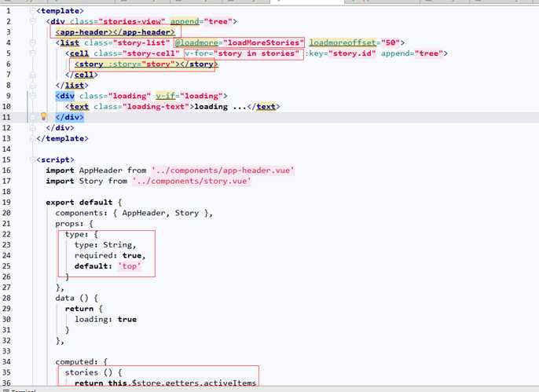The image size is (539, 392).
Task: Click the '../components/story.vue' import path
Action: click(192, 181)
